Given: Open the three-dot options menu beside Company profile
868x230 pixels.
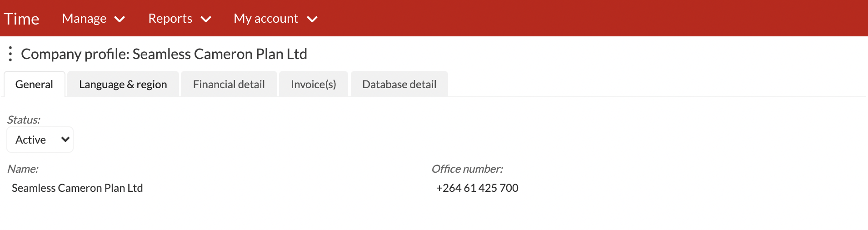Looking at the screenshot, I should 10,54.
